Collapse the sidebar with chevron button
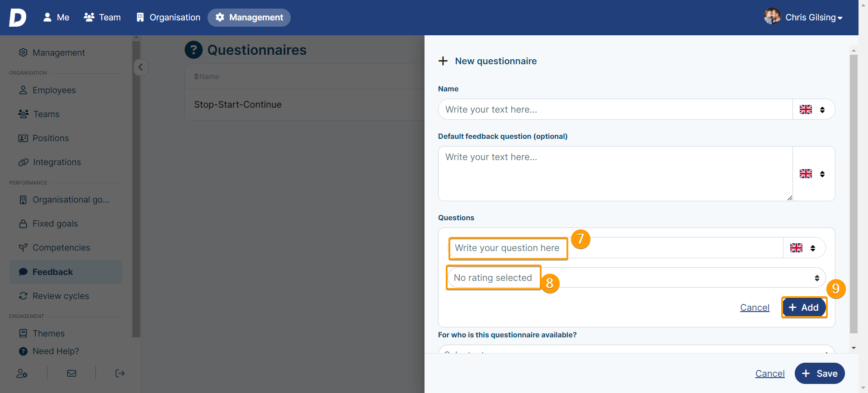 point(141,67)
